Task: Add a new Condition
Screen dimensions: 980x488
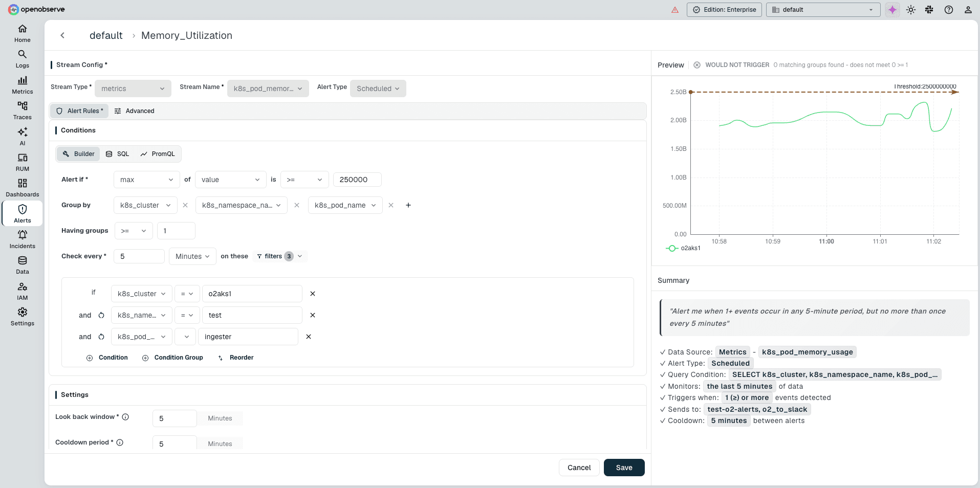Action: click(107, 358)
